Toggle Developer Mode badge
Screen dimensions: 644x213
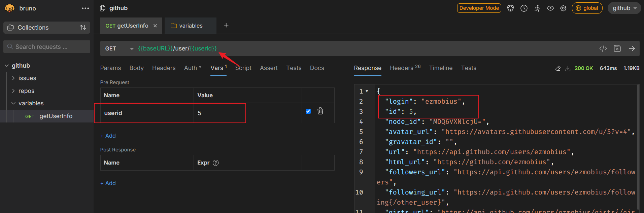tap(479, 8)
